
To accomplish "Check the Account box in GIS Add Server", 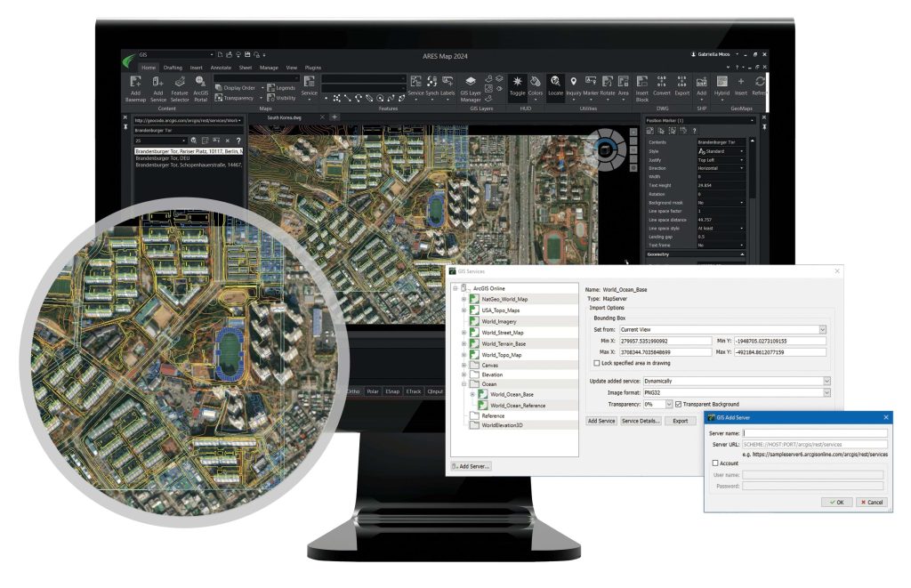I will pyautogui.click(x=716, y=463).
